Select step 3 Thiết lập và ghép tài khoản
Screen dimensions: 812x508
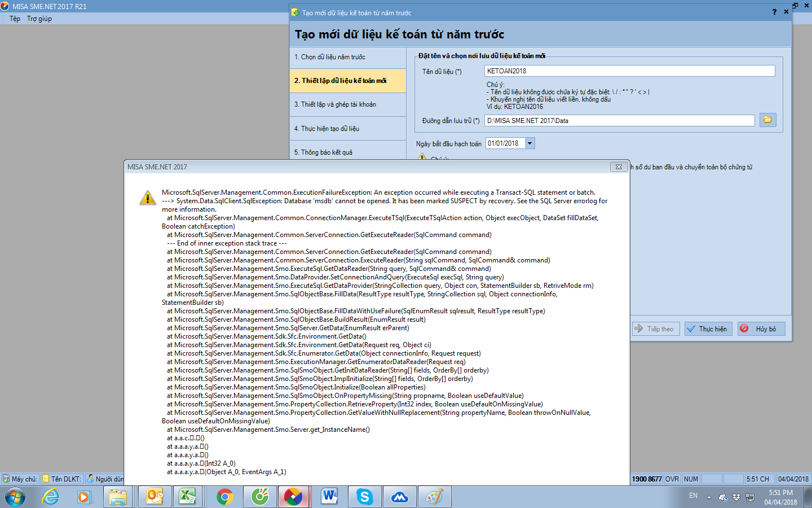(348, 104)
